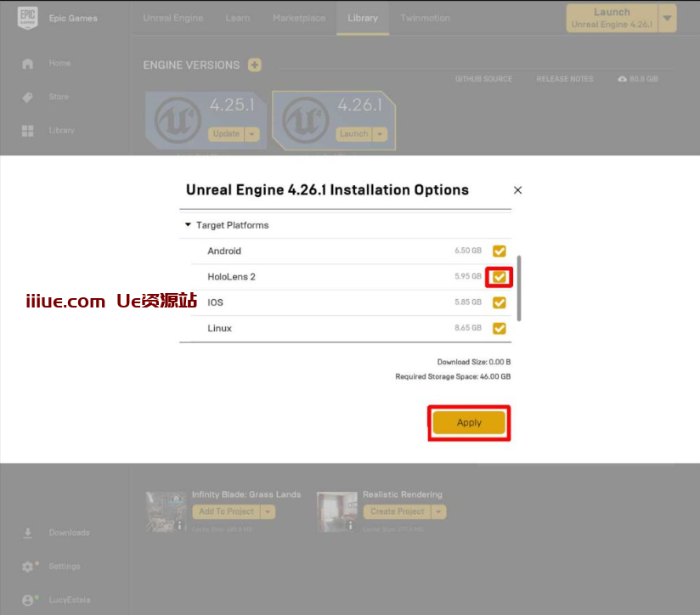
Task: Open the Store tag icon
Action: point(28,98)
